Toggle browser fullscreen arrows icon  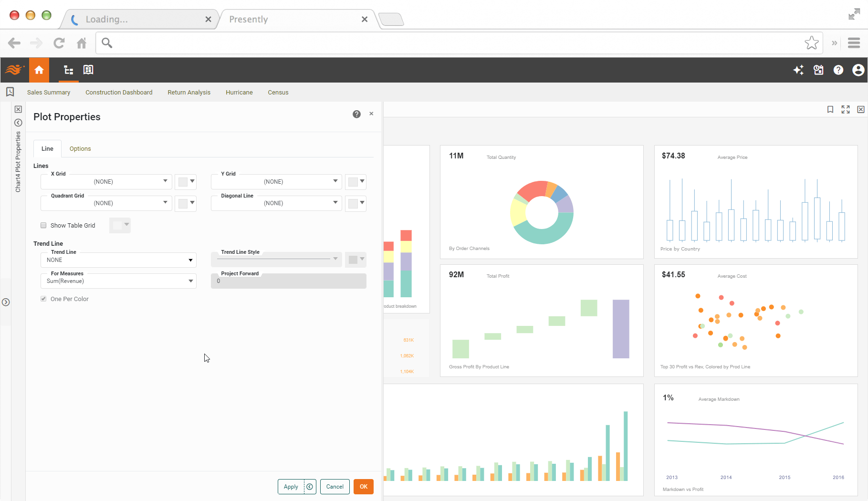coord(854,14)
